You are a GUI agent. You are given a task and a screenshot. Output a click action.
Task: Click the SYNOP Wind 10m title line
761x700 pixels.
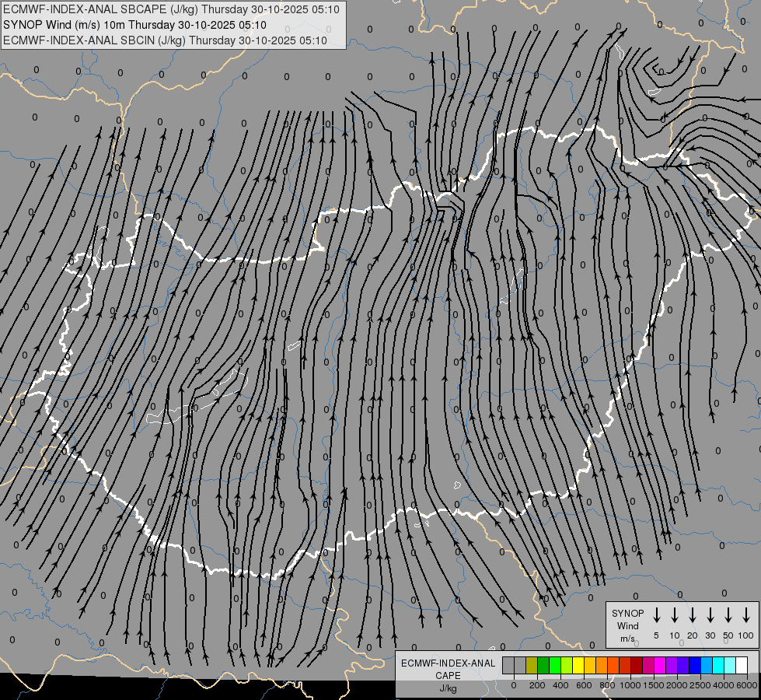click(134, 25)
